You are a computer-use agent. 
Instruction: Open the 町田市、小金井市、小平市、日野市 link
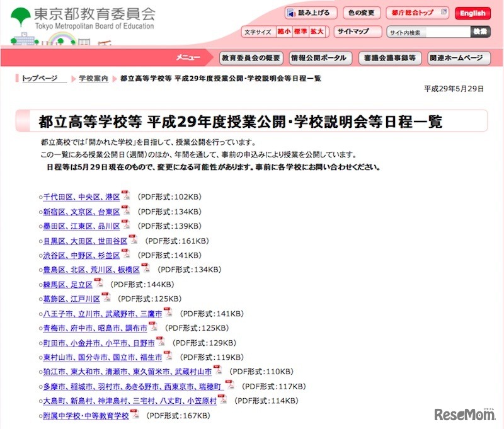pos(99,343)
